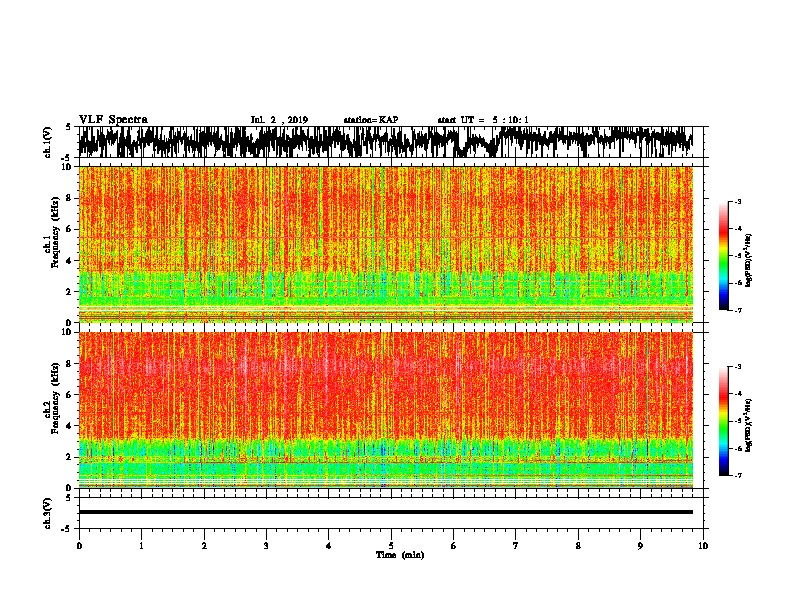
Task: Select the "station=KAP" header text
Action: click(x=371, y=120)
